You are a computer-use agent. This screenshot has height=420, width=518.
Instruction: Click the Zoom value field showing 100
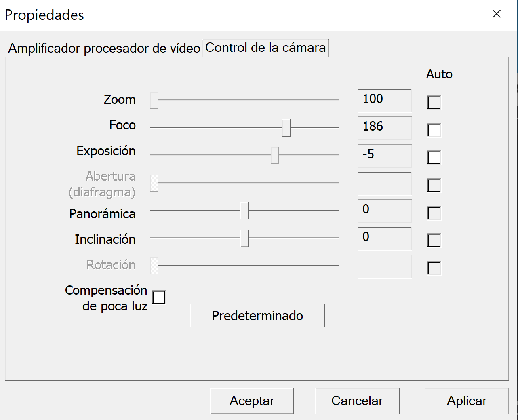tap(384, 101)
